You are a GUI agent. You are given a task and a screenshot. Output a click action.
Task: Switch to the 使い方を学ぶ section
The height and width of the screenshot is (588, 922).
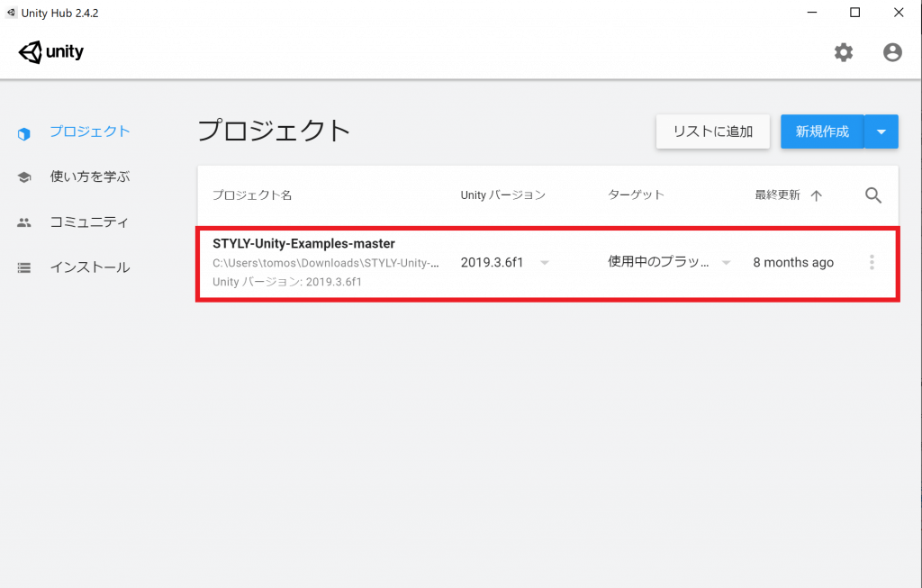(90, 176)
